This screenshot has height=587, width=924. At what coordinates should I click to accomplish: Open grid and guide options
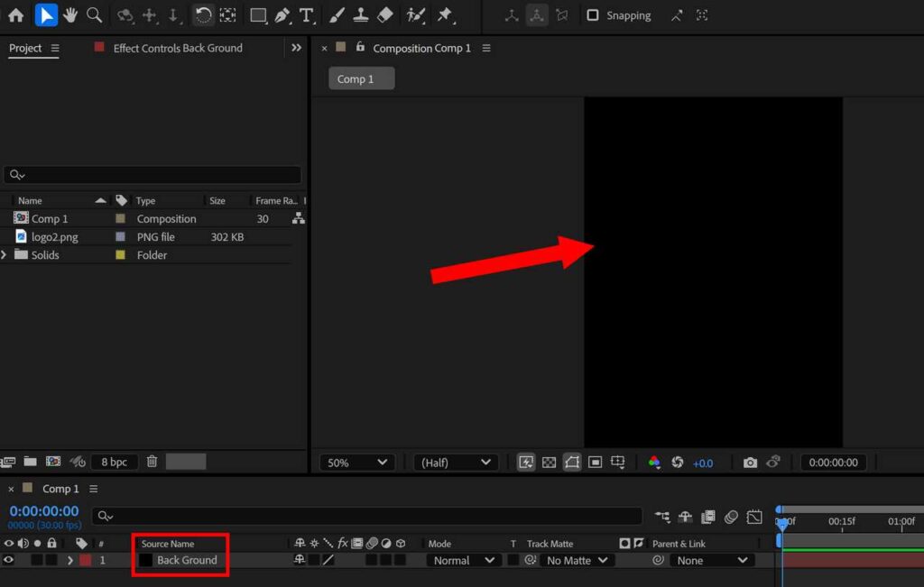[617, 463]
